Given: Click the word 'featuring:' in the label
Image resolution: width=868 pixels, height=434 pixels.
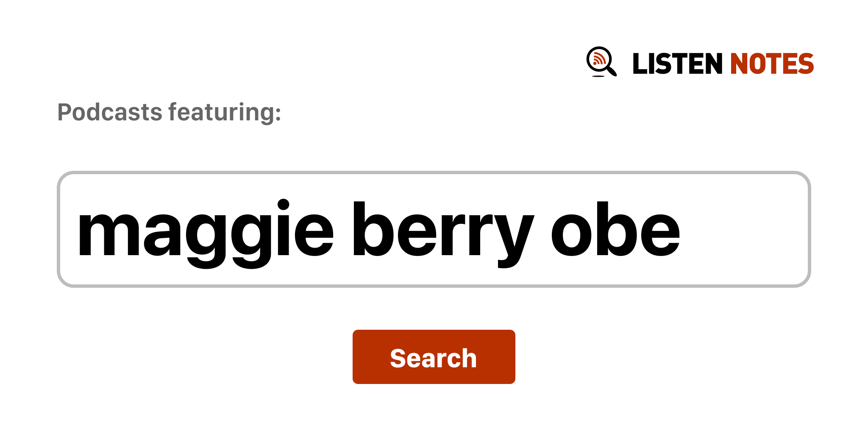Looking at the screenshot, I should tap(225, 113).
